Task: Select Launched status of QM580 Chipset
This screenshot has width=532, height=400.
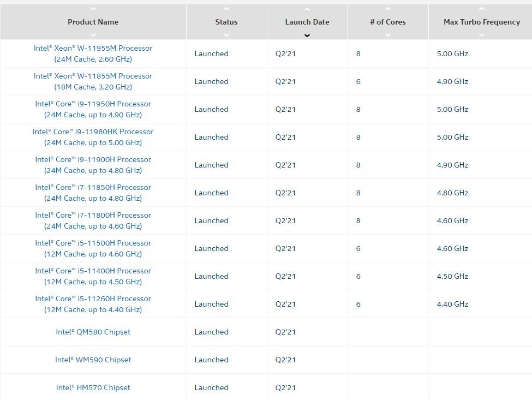Action: click(x=211, y=332)
